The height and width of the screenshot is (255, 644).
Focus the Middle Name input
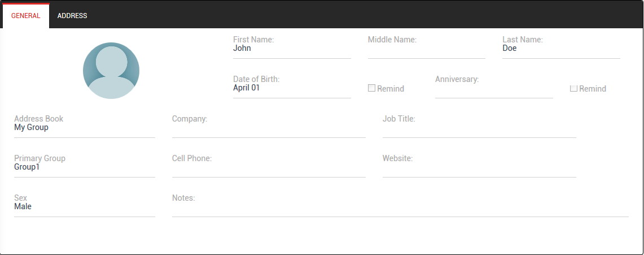[x=426, y=50]
